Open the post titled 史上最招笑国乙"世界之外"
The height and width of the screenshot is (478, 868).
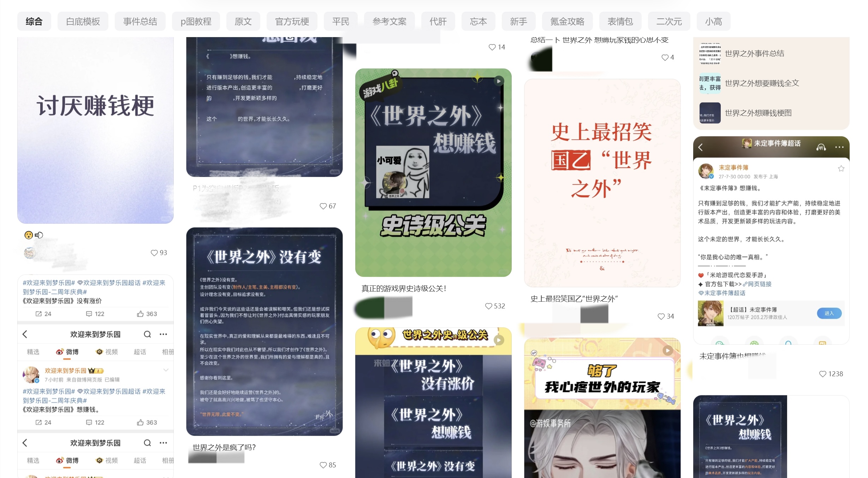(574, 299)
